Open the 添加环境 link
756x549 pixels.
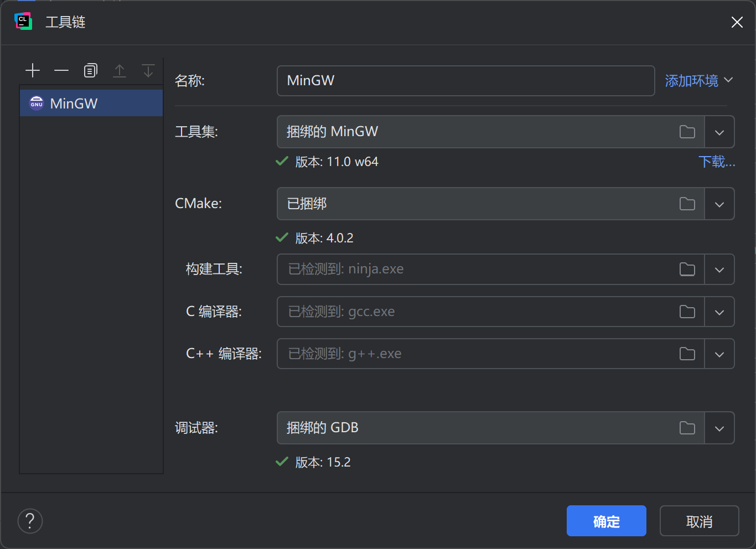click(691, 81)
